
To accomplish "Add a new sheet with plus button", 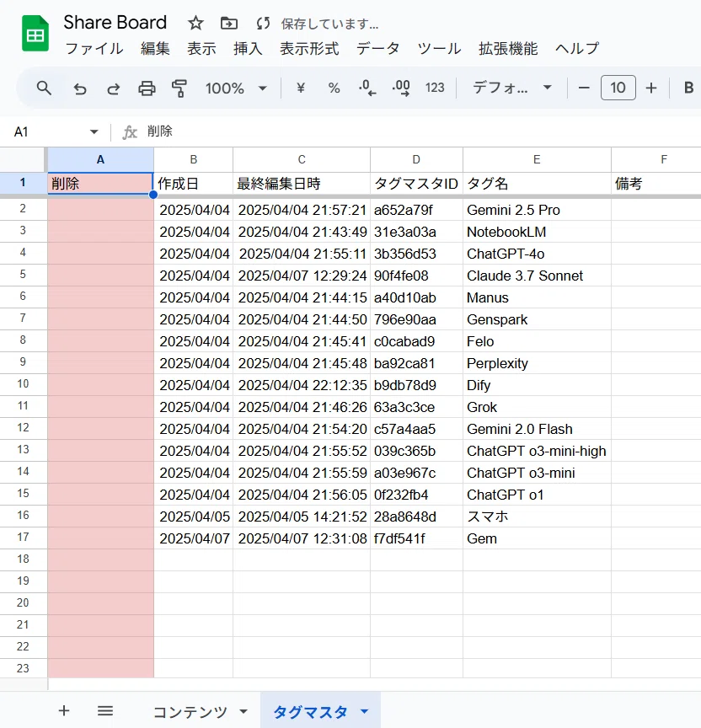I will point(64,710).
